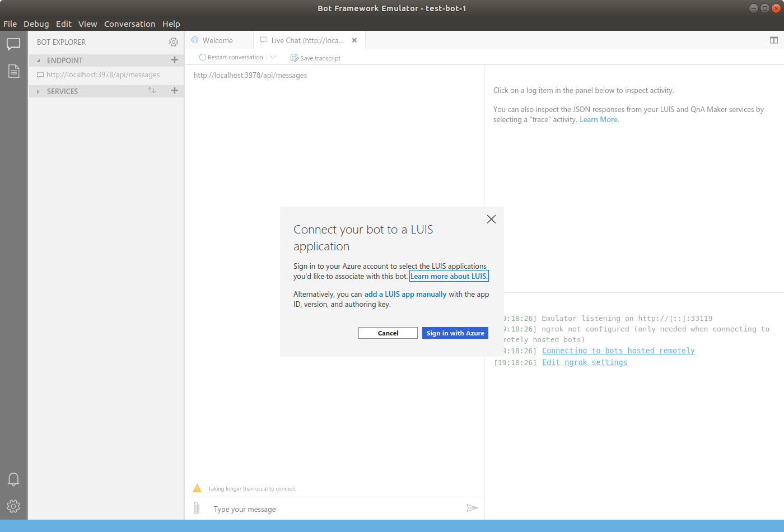Close the LUIS dialog with X
784x532 pixels.
pyautogui.click(x=491, y=219)
